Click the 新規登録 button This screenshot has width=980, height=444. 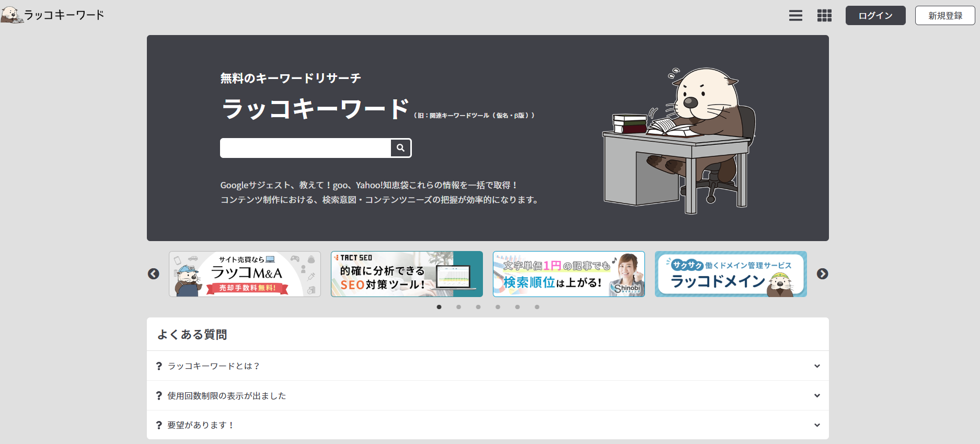[945, 16]
